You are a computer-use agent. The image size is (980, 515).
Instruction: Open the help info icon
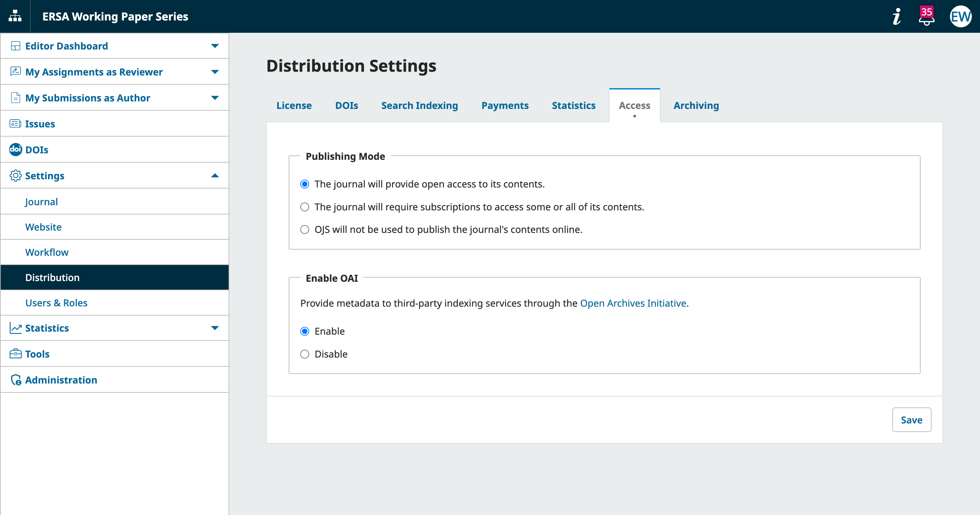896,17
